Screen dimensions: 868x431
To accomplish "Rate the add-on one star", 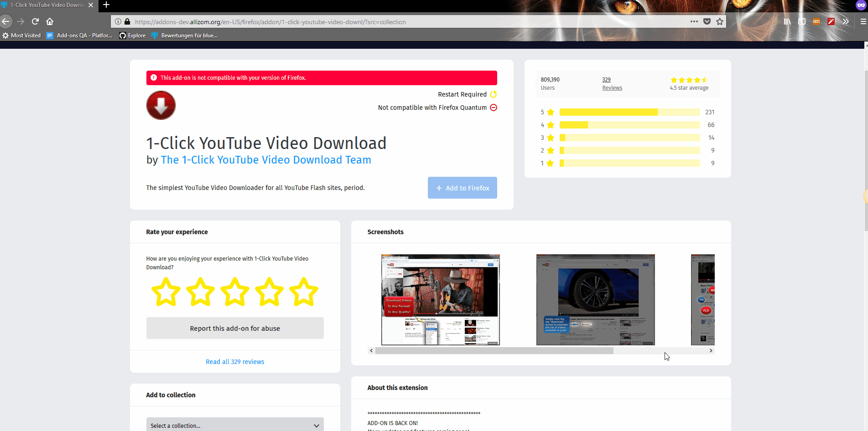I will (x=166, y=292).
